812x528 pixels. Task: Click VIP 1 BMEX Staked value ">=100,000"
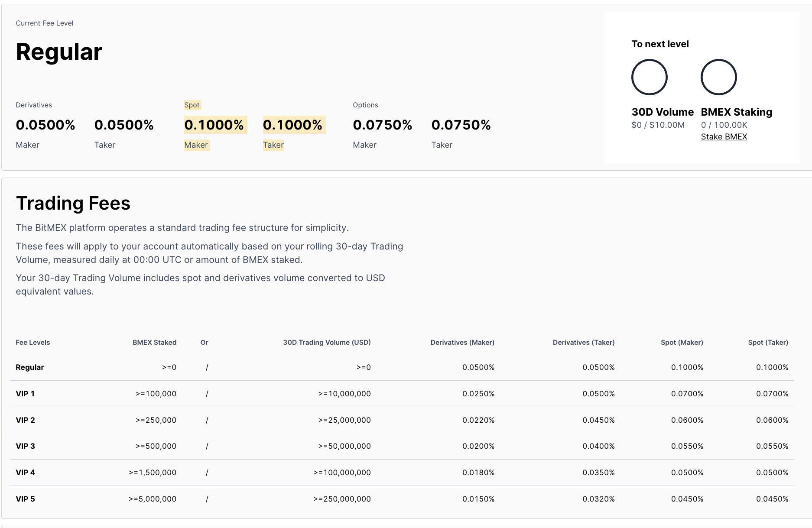(x=156, y=394)
